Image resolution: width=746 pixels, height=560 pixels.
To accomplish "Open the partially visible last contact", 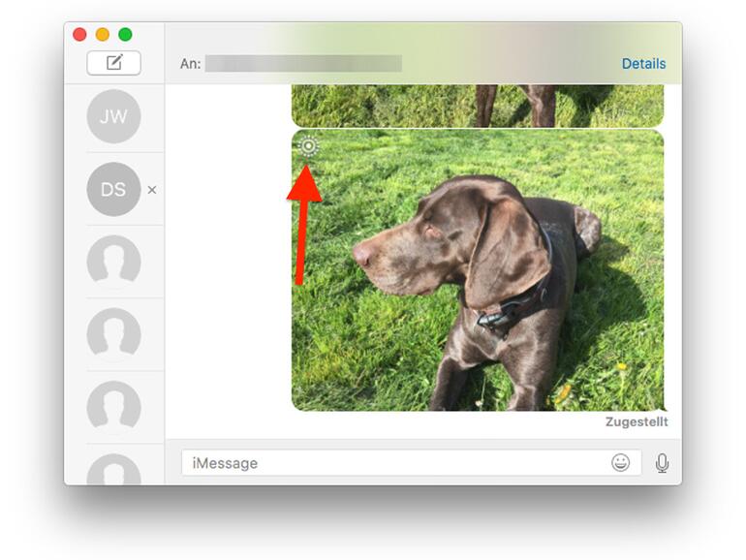I will [x=113, y=469].
